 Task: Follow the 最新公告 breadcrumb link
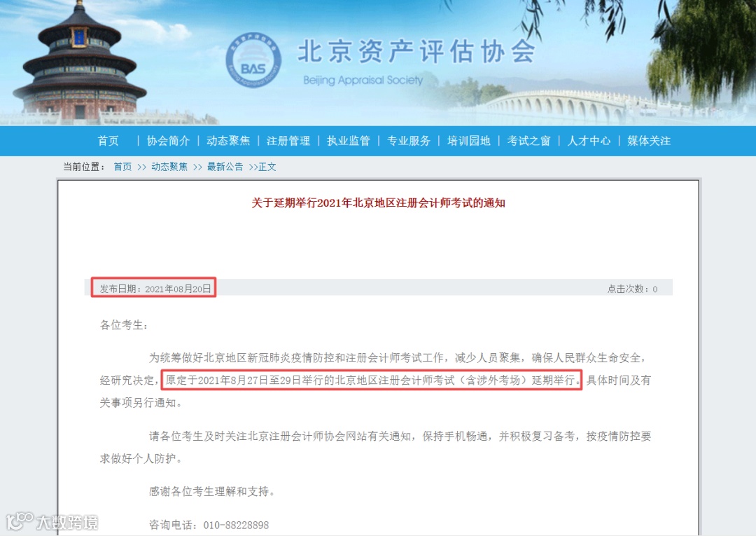tap(225, 167)
